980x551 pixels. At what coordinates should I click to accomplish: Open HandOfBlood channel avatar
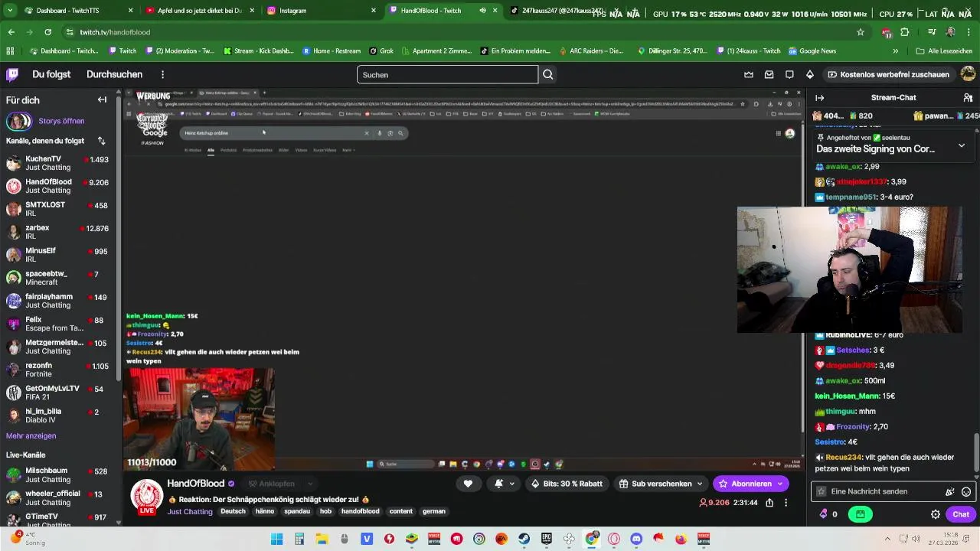coord(146,497)
